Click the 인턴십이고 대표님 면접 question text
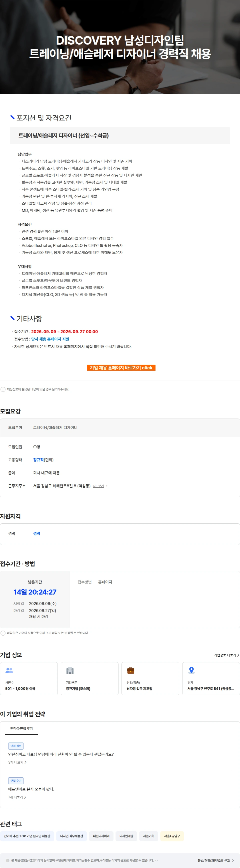 tap(61, 754)
